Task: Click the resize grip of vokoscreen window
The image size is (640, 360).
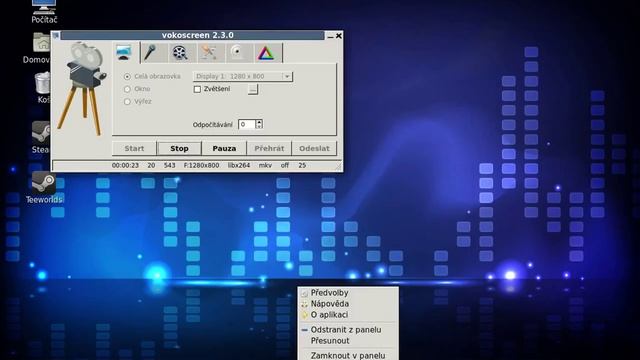Action: pos(338,166)
